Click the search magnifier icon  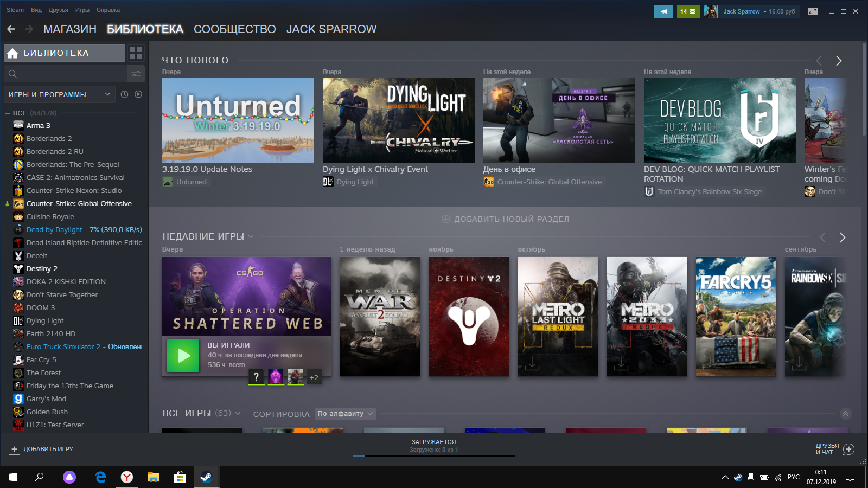tap(13, 74)
